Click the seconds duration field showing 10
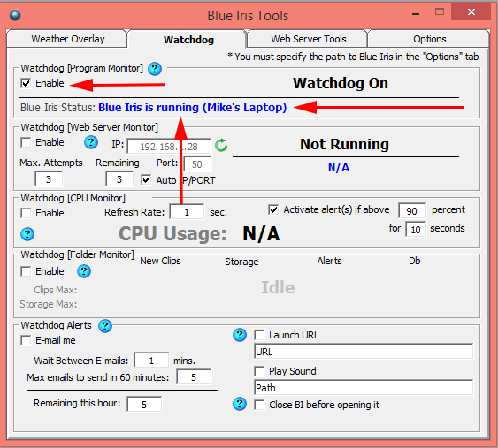This screenshot has width=498, height=448. (x=416, y=230)
